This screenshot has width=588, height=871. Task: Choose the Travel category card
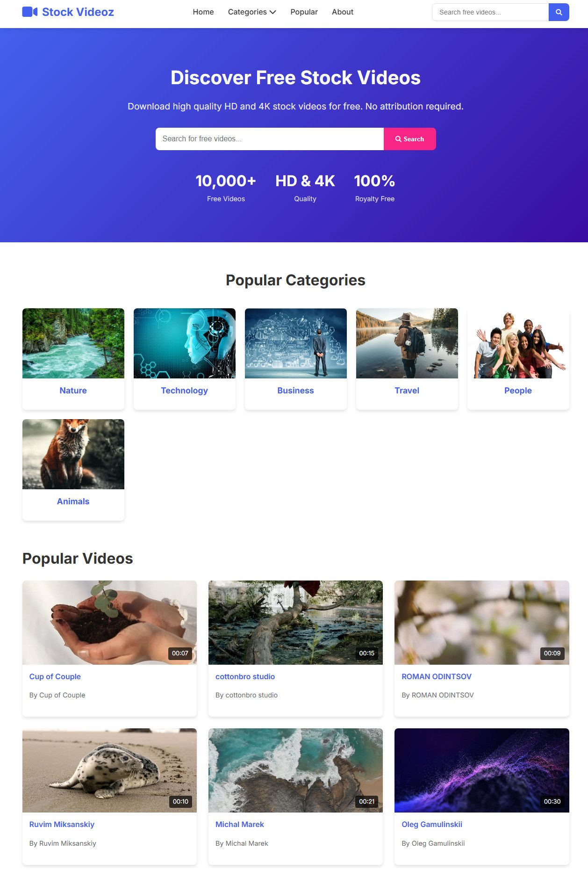pos(407,359)
